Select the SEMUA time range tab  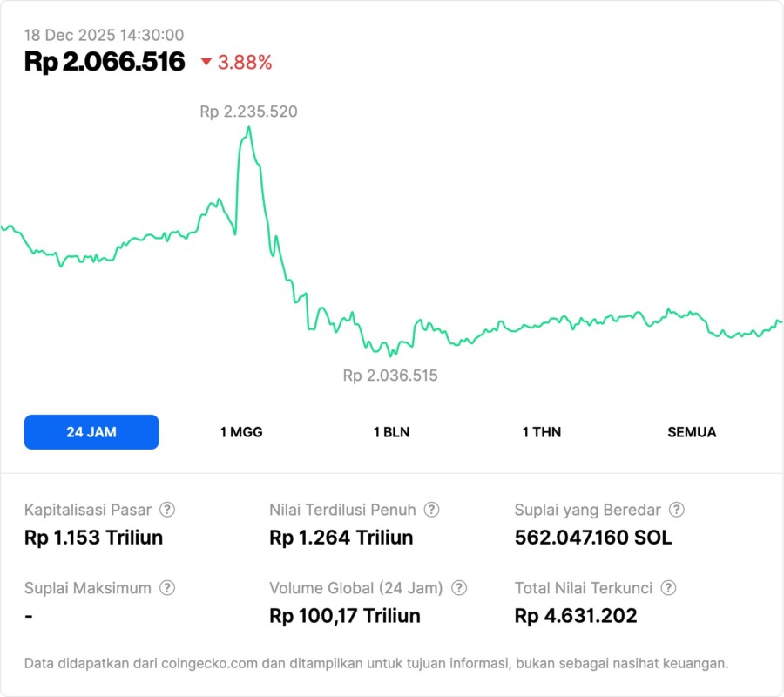(692, 432)
